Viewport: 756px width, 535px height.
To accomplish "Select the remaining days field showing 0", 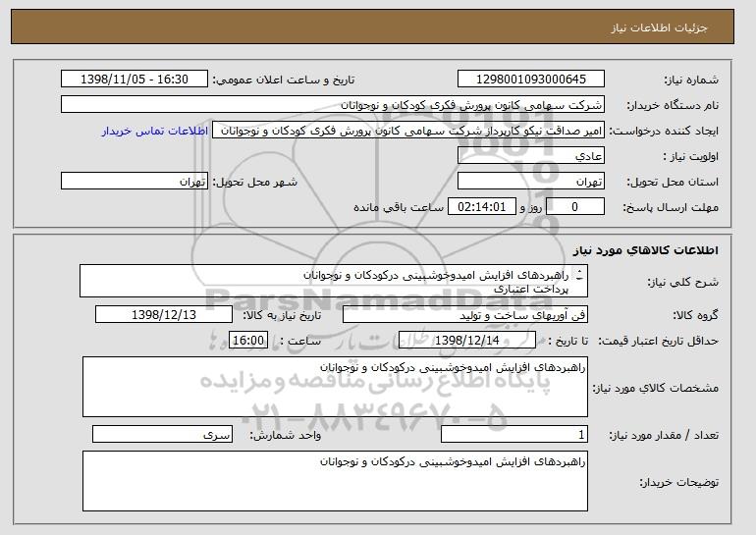I will coord(574,207).
